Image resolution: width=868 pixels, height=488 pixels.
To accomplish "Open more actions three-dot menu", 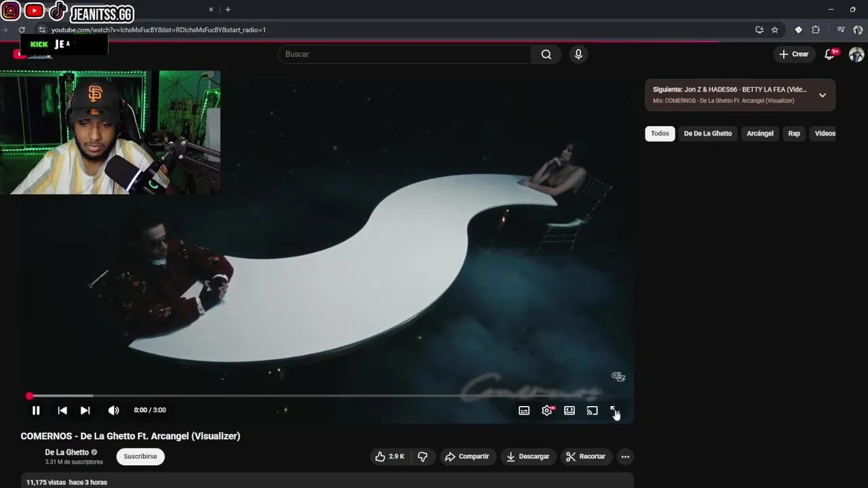I will (x=625, y=457).
